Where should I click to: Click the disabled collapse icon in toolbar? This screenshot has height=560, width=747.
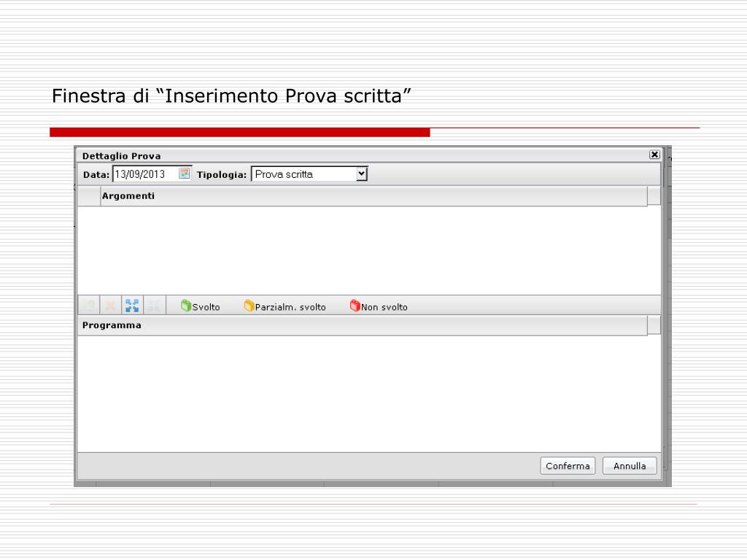[154, 306]
